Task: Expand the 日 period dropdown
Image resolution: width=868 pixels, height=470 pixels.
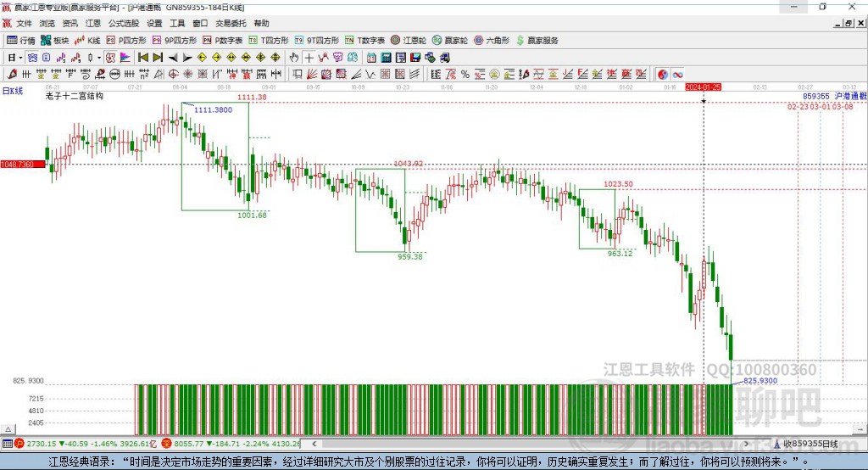Action: (14, 58)
